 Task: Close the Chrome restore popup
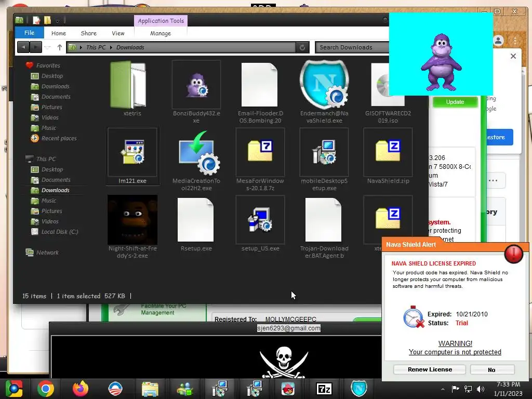513,56
